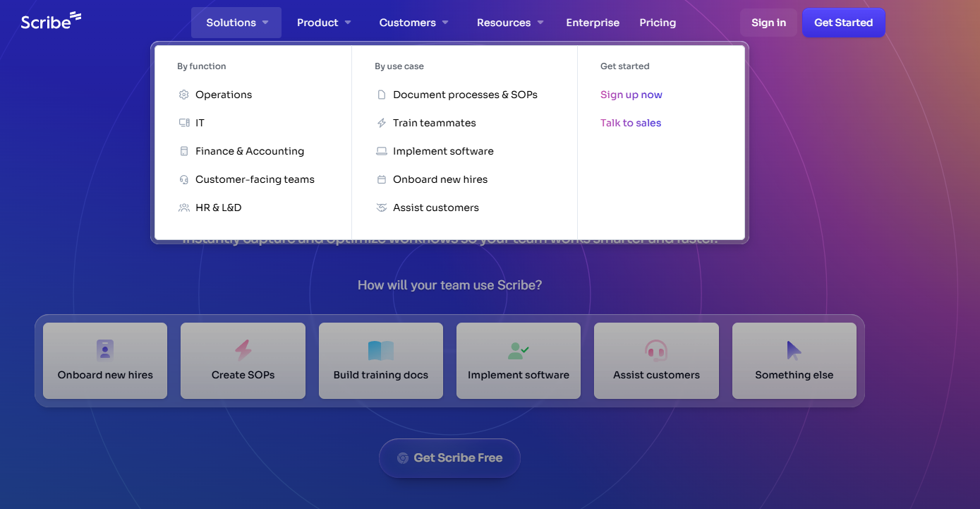Click the Operations gear icon
The image size is (980, 509).
coord(184,95)
